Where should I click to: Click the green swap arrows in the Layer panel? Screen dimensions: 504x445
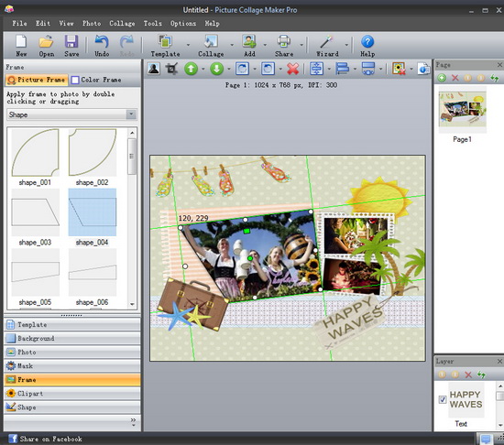[x=481, y=374]
